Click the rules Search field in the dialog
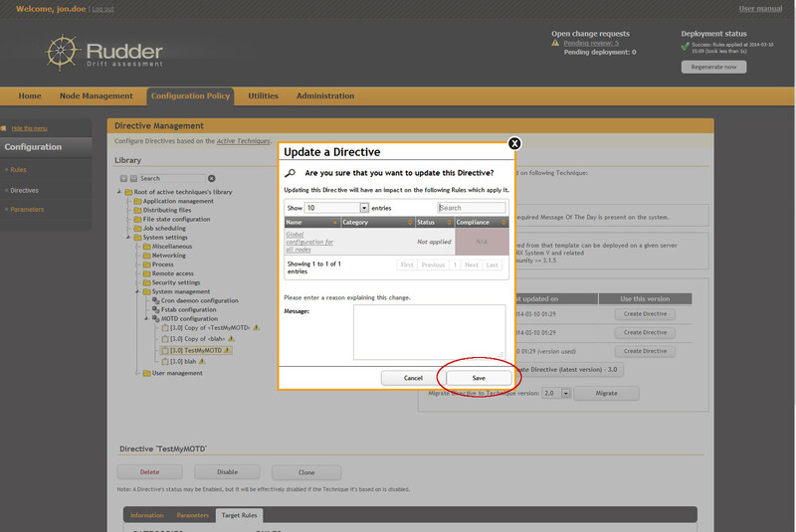This screenshot has width=796, height=532. pyautogui.click(x=471, y=208)
